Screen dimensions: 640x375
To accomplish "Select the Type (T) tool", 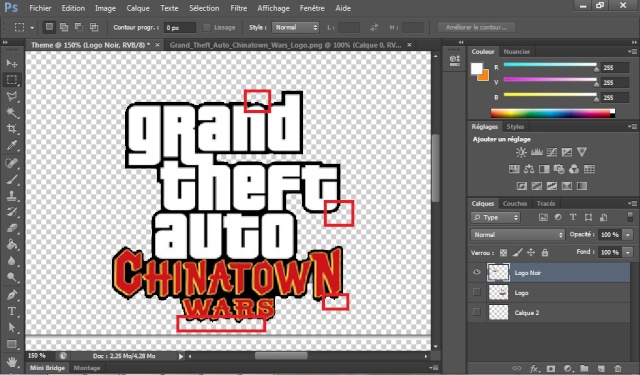I will [x=12, y=311].
